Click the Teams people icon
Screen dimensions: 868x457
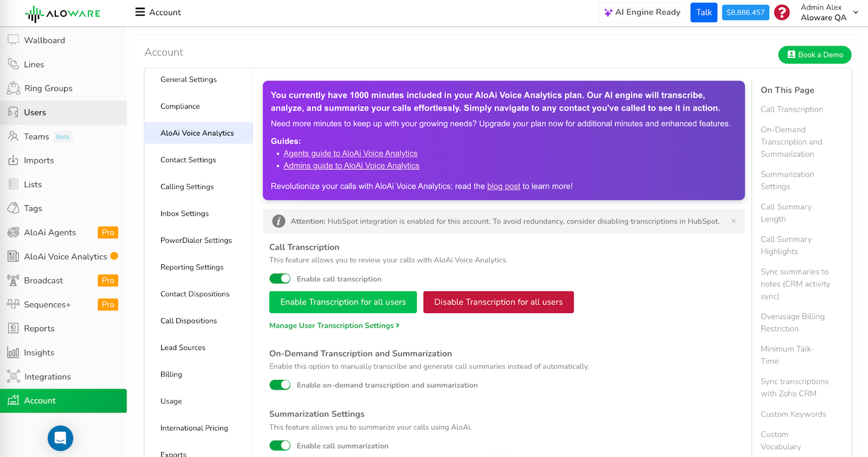tap(13, 136)
